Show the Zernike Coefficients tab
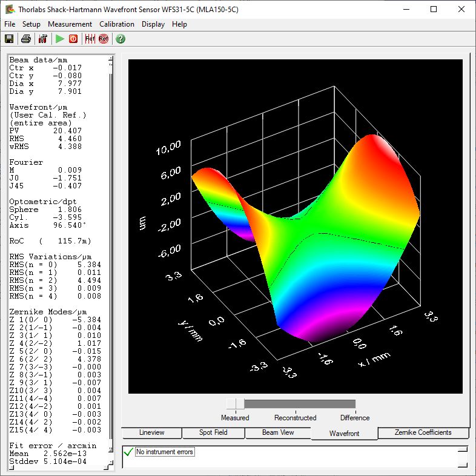 click(423, 433)
